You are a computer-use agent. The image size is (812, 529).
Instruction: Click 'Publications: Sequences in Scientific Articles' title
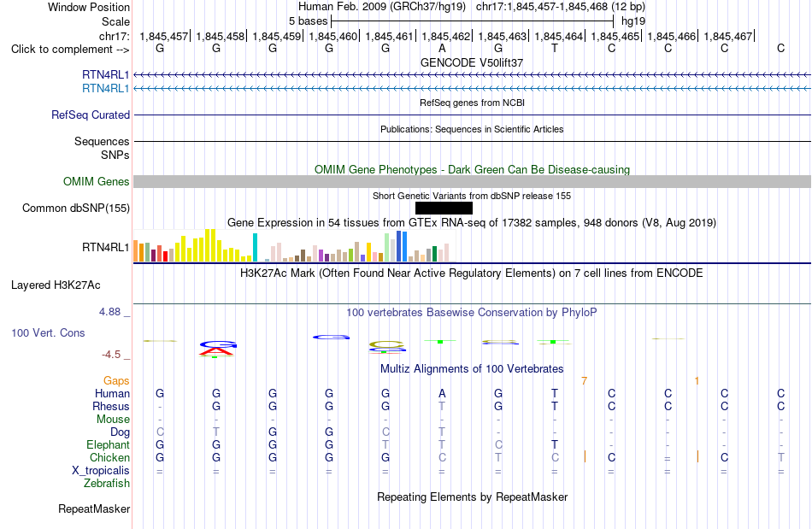coord(472,129)
